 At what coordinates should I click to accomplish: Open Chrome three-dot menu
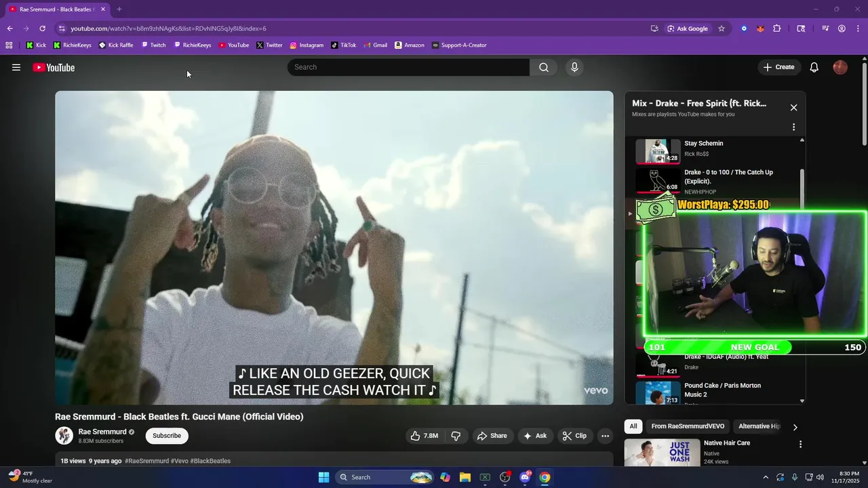click(857, 28)
